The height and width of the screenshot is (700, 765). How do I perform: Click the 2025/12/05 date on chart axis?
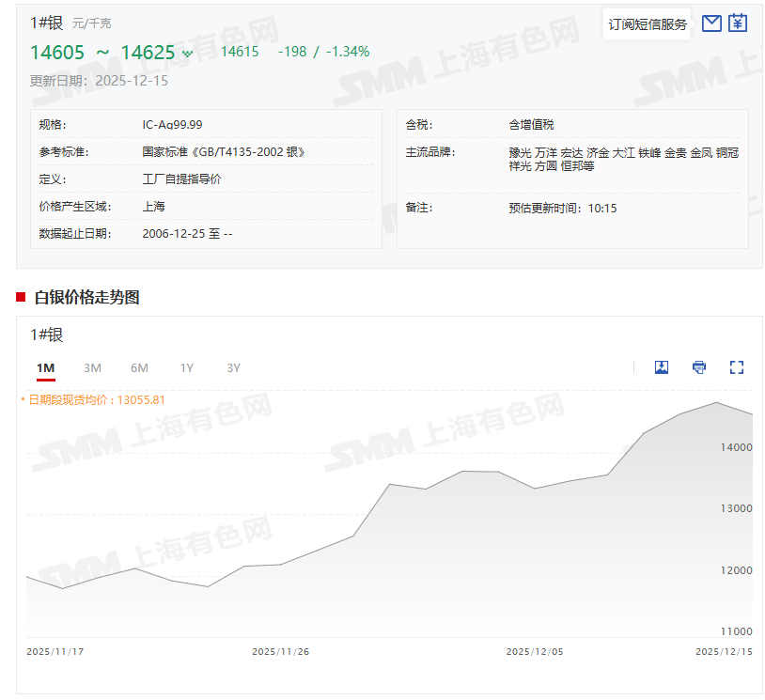[x=535, y=650]
